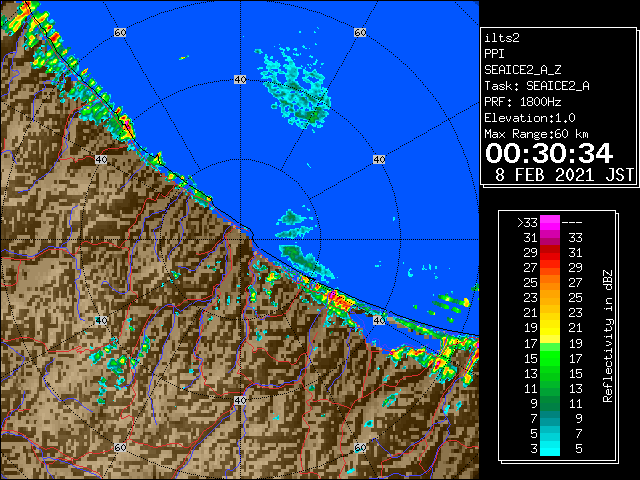Click the 17 in the 17–19 legend row
The width and height of the screenshot is (640, 480).
point(531,343)
